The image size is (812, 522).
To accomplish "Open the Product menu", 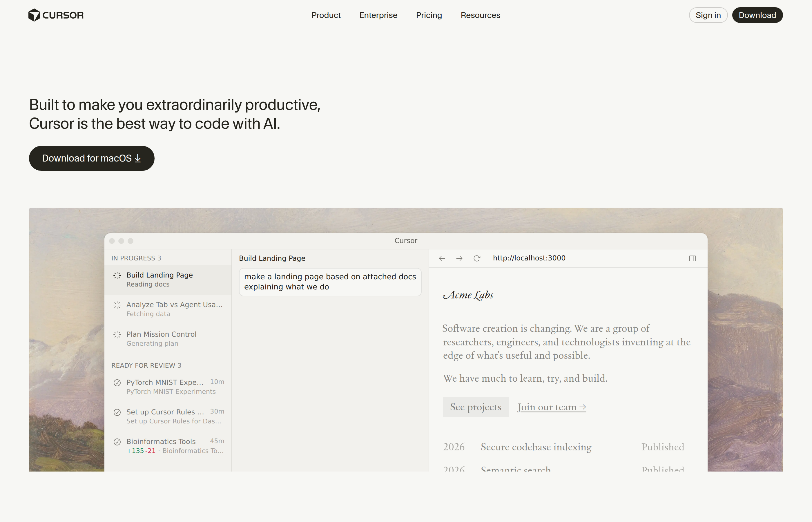I will click(326, 15).
